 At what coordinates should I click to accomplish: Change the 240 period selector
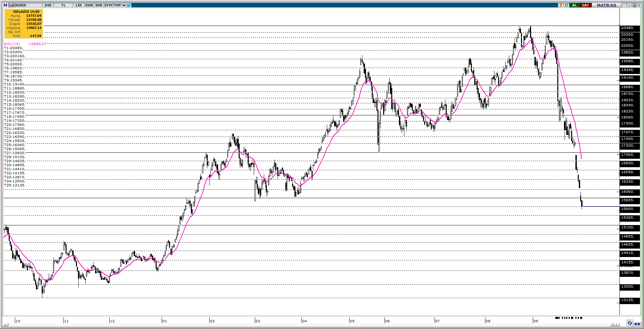[x=48, y=5]
